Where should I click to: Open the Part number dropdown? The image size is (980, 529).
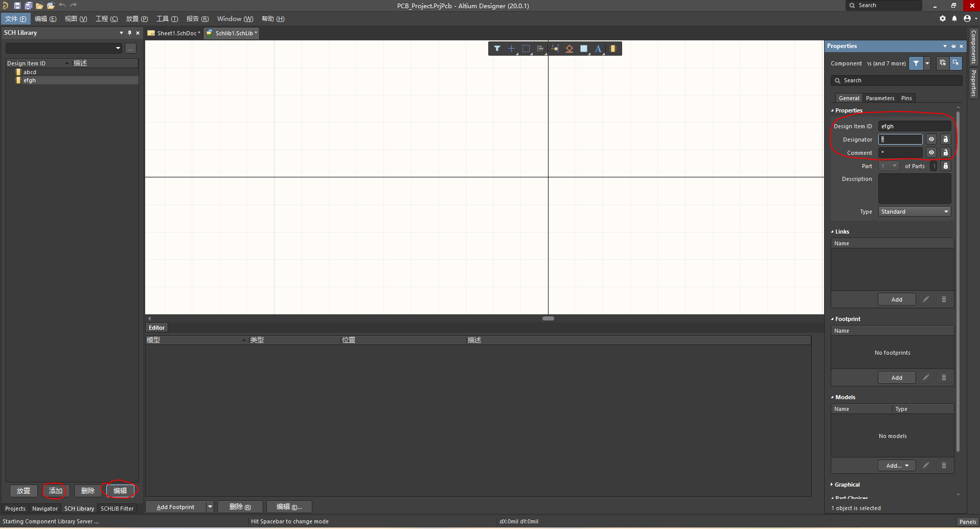click(889, 166)
